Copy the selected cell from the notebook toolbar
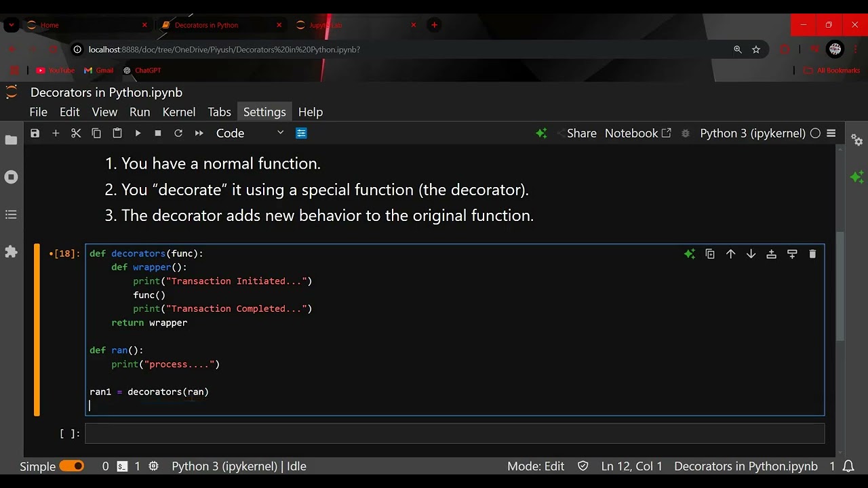Image resolution: width=868 pixels, height=488 pixels. point(96,134)
